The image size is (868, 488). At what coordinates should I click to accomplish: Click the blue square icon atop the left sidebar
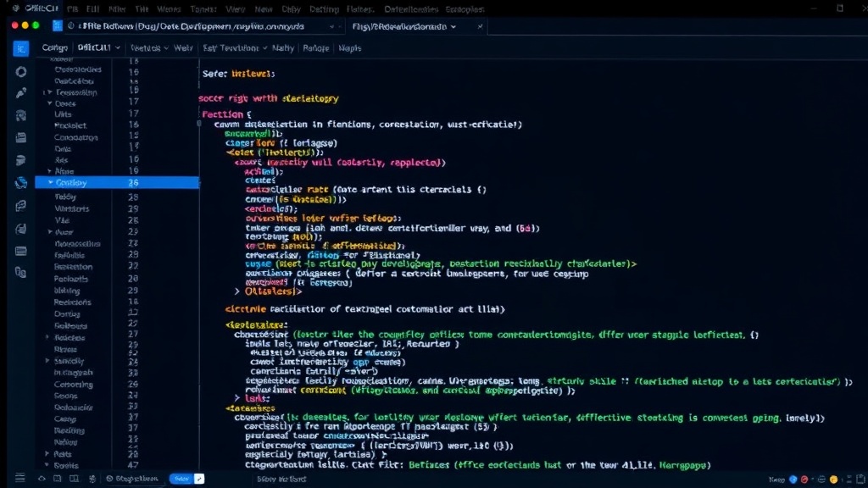tap(20, 48)
